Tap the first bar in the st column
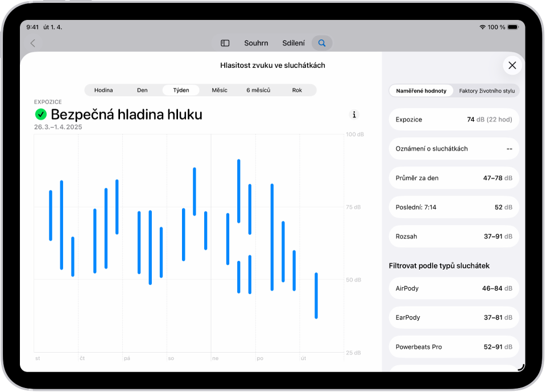546x392 pixels. pyautogui.click(x=51, y=215)
